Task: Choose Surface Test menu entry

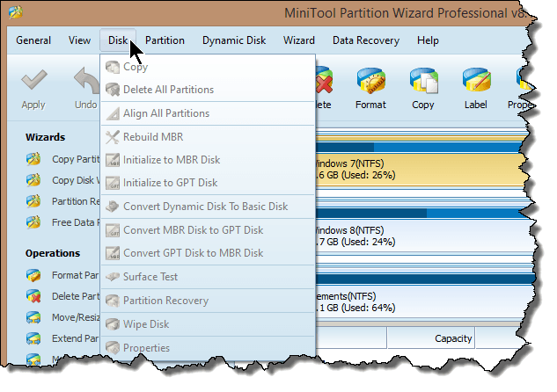Action: 209,277
